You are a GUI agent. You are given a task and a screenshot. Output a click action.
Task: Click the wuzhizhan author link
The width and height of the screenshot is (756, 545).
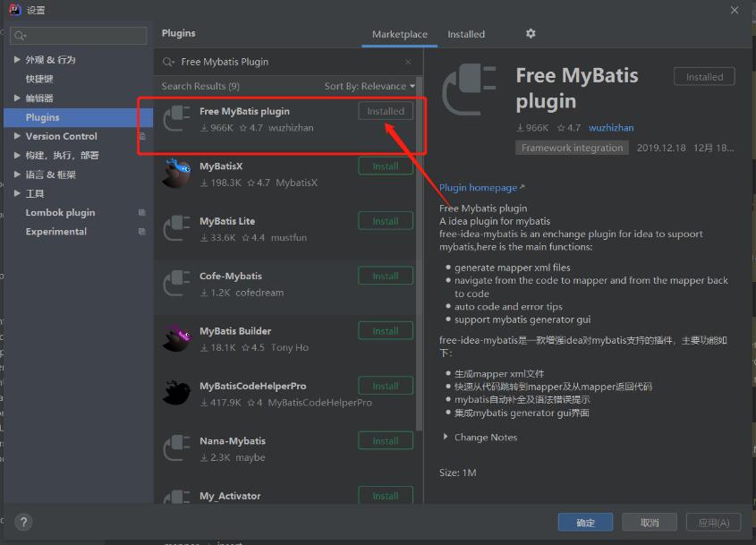(x=611, y=128)
